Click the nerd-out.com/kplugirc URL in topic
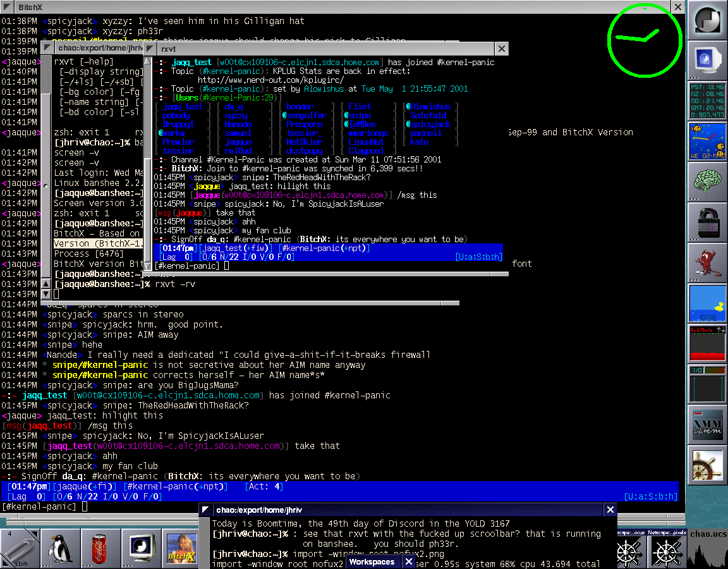This screenshot has width=728, height=569. pyautogui.click(x=270, y=80)
